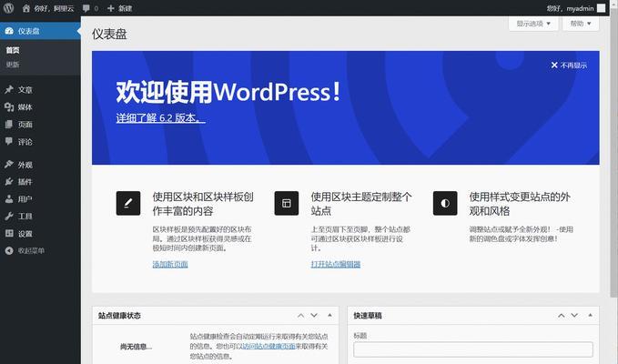Click the half-circle styles icon
Viewport: 618px width, 364px height.
(445, 203)
